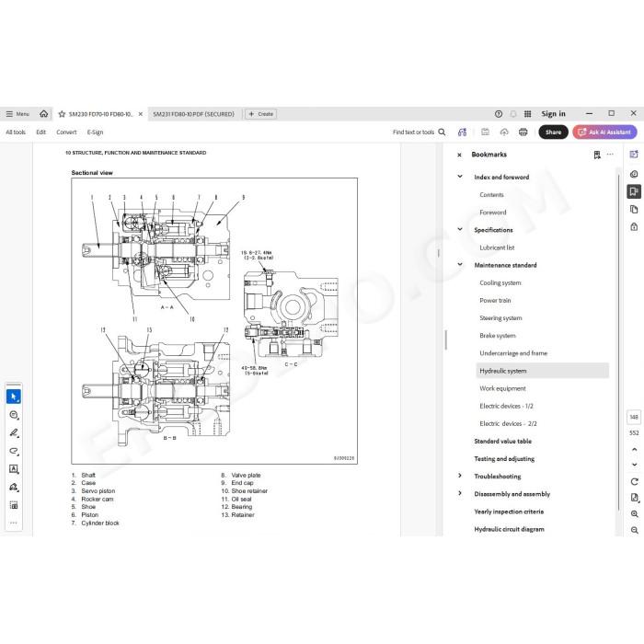Open notifications bell icon
Screen dimensions: 644x644
[513, 114]
